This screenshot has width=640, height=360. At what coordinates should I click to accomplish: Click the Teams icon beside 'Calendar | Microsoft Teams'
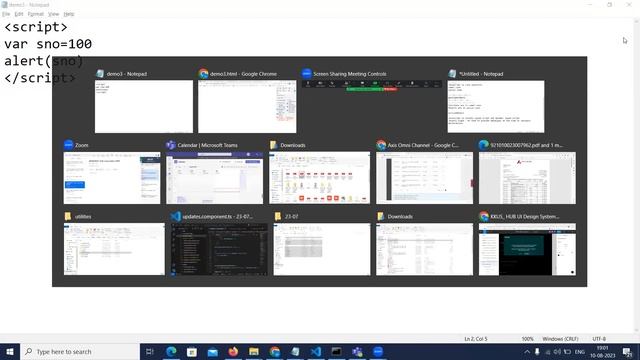(x=171, y=145)
